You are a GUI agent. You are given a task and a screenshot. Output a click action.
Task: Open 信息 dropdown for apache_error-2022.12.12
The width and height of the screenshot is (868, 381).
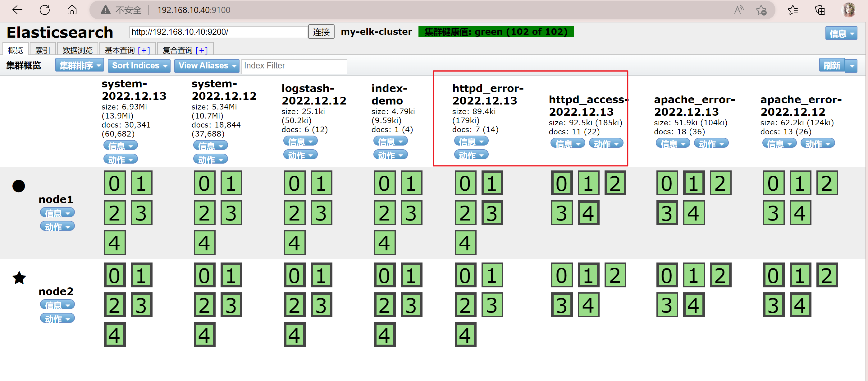click(779, 143)
